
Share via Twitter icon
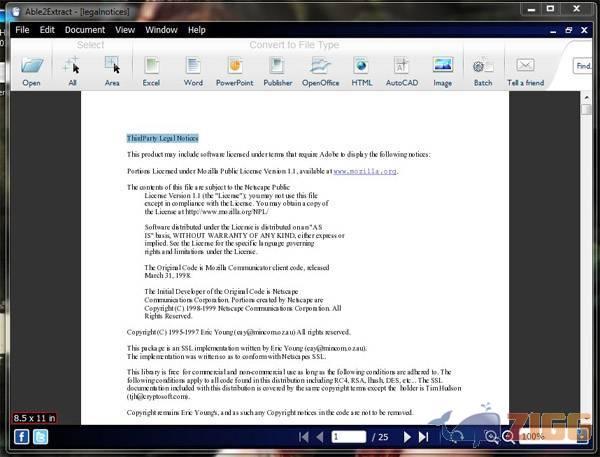(x=41, y=437)
